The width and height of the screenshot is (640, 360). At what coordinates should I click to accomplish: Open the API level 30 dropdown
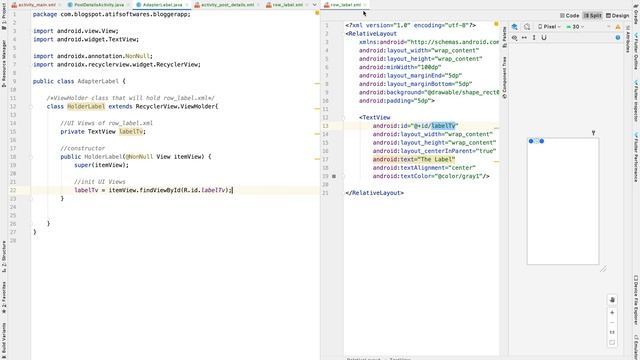[575, 27]
